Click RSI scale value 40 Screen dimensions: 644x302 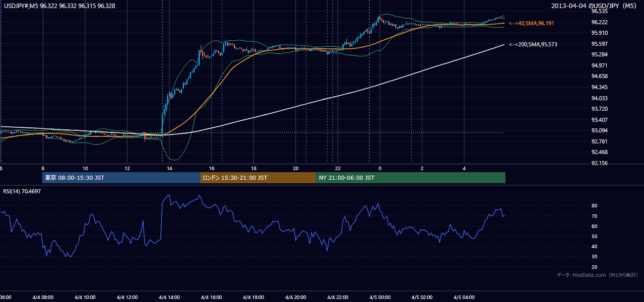coord(594,246)
